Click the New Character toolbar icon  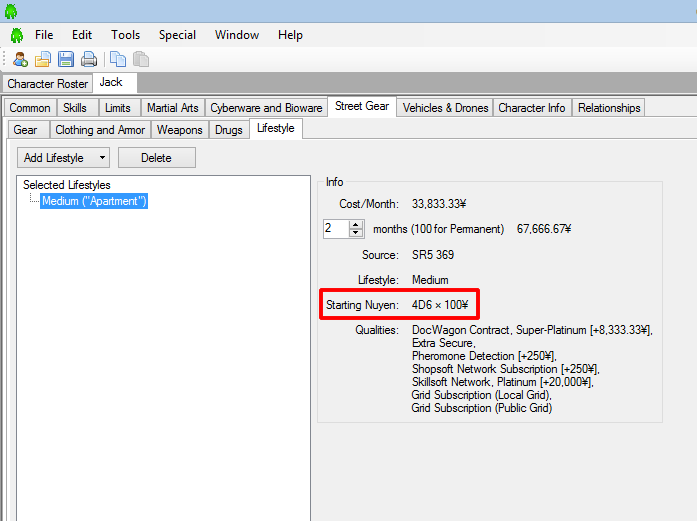tap(20, 59)
